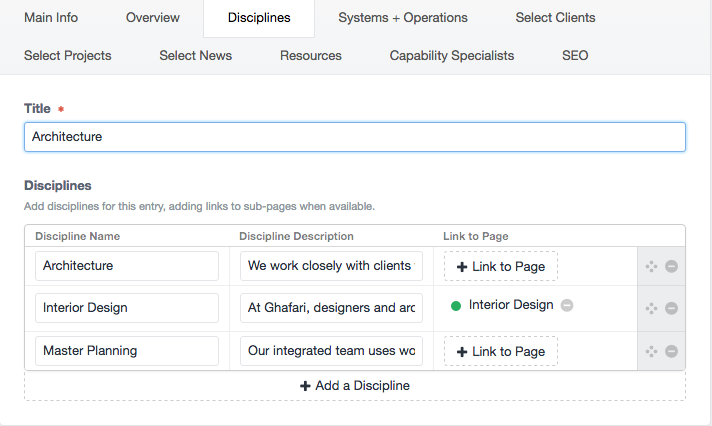Focus the Title field containing Architecture
Image resolution: width=712 pixels, height=426 pixels.
pyautogui.click(x=355, y=137)
